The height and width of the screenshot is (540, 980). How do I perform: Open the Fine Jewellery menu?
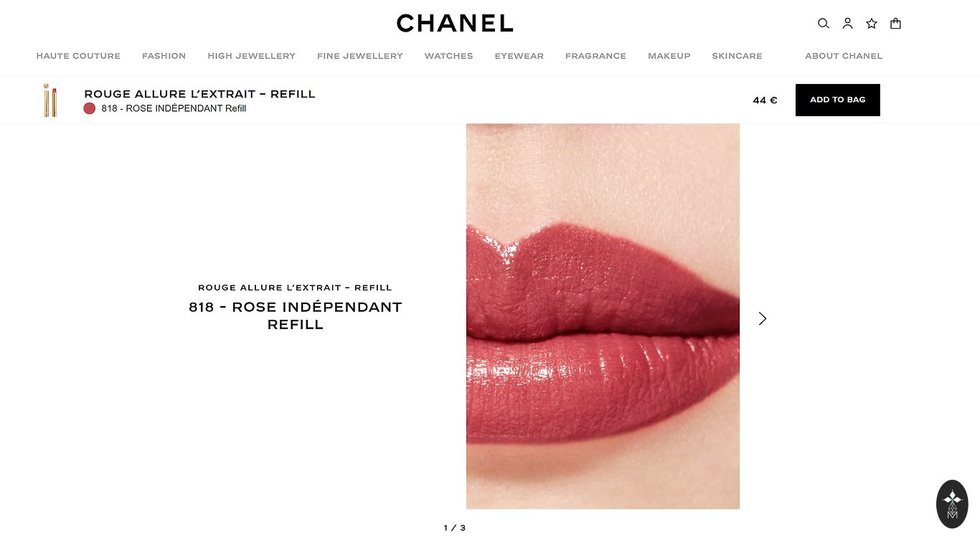tap(360, 56)
